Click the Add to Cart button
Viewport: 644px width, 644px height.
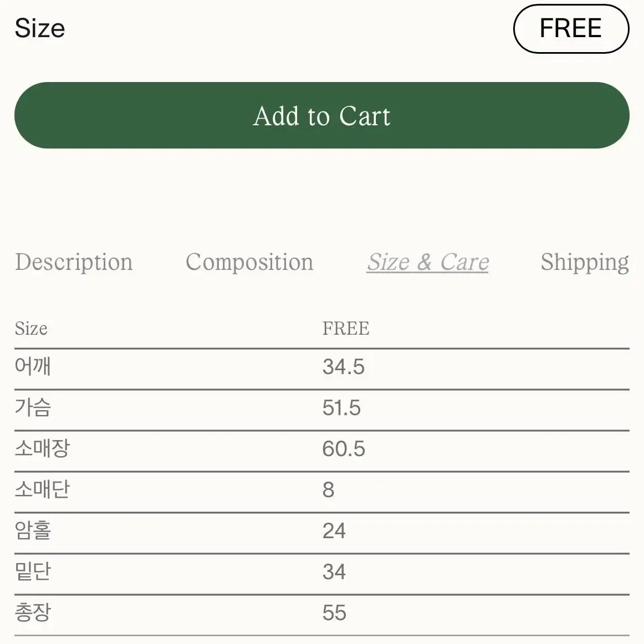(321, 115)
